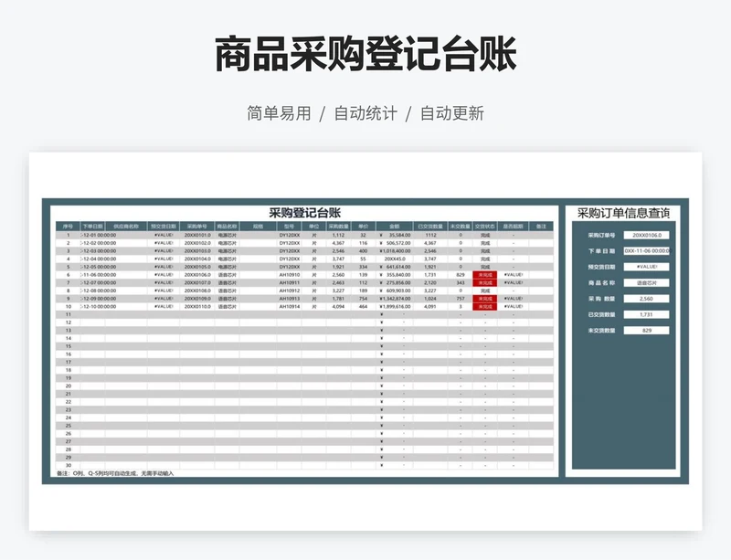Select the 是否超期 column header
Screen dimensions: 731x560
coord(513,227)
